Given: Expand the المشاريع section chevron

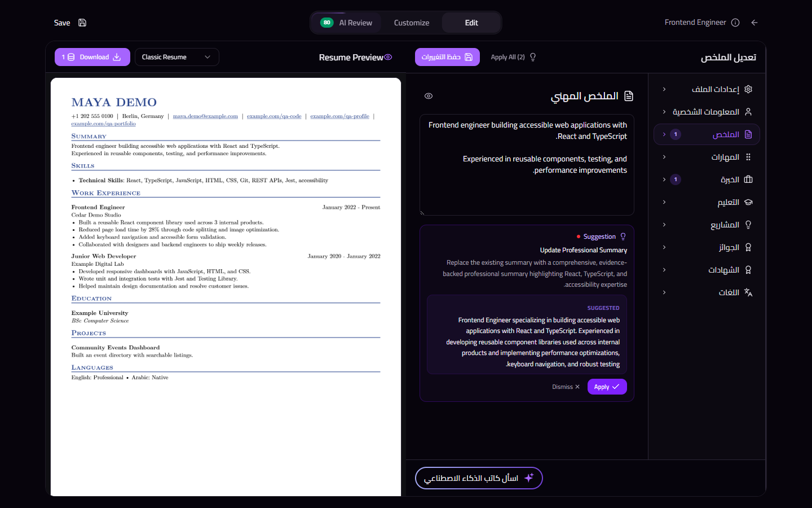Looking at the screenshot, I should coord(664,225).
